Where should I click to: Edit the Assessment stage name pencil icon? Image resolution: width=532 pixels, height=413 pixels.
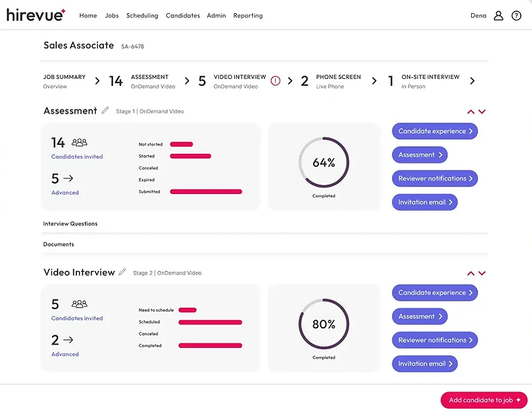[105, 110]
